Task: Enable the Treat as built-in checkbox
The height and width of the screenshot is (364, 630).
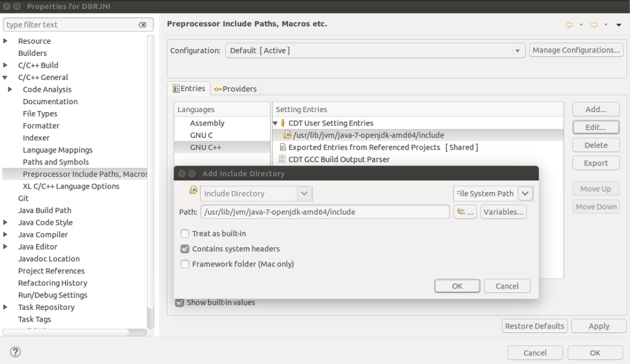Action: click(x=185, y=234)
